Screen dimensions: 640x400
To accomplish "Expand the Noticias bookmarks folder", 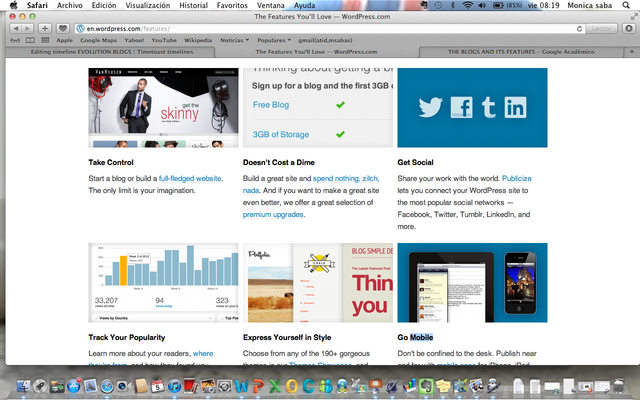I will 234,40.
